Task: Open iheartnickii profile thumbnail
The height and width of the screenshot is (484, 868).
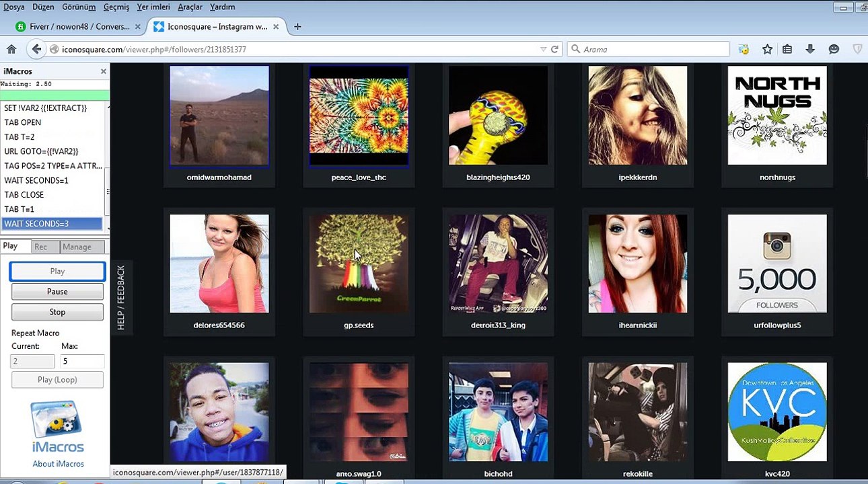Action: point(638,264)
